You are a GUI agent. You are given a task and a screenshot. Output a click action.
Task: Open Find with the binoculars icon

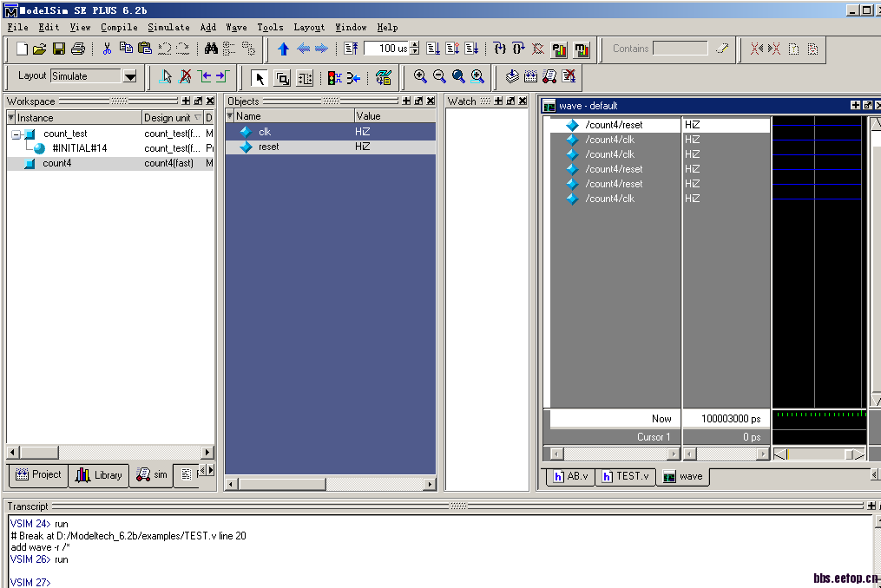pos(211,49)
